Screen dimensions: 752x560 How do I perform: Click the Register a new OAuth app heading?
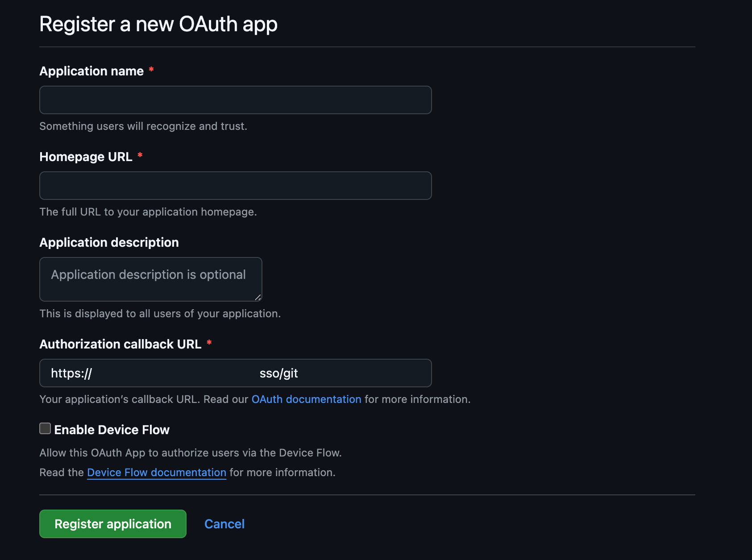(158, 25)
